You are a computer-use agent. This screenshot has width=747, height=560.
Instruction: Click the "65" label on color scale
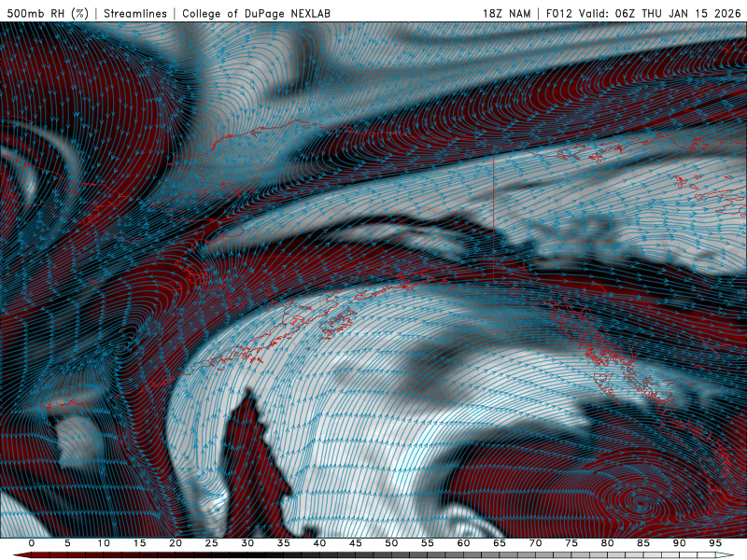click(x=500, y=543)
